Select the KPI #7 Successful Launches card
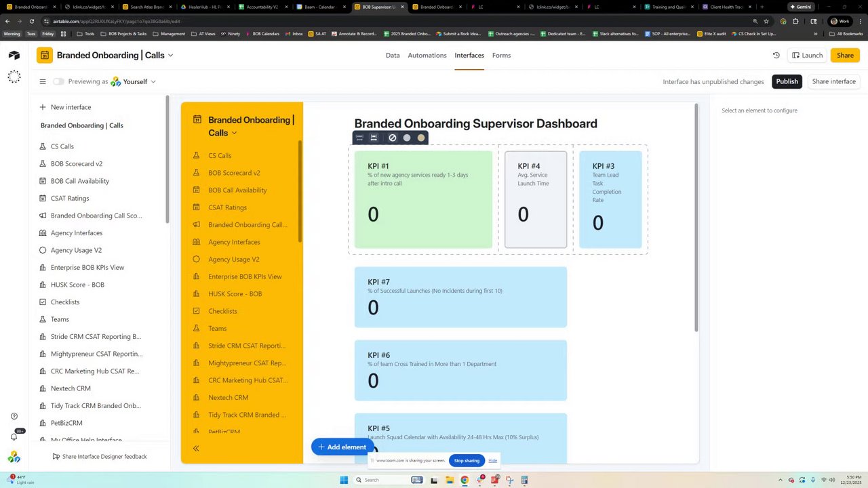 pos(460,297)
